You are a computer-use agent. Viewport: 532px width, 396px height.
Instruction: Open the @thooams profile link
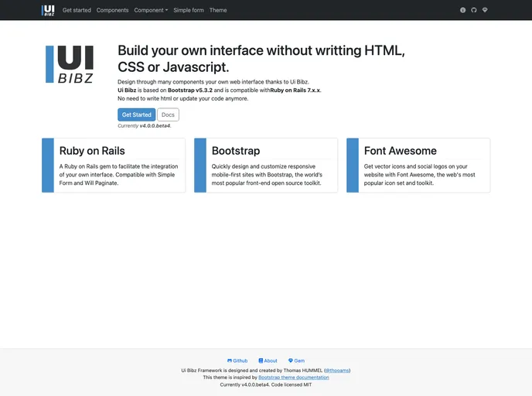click(337, 370)
